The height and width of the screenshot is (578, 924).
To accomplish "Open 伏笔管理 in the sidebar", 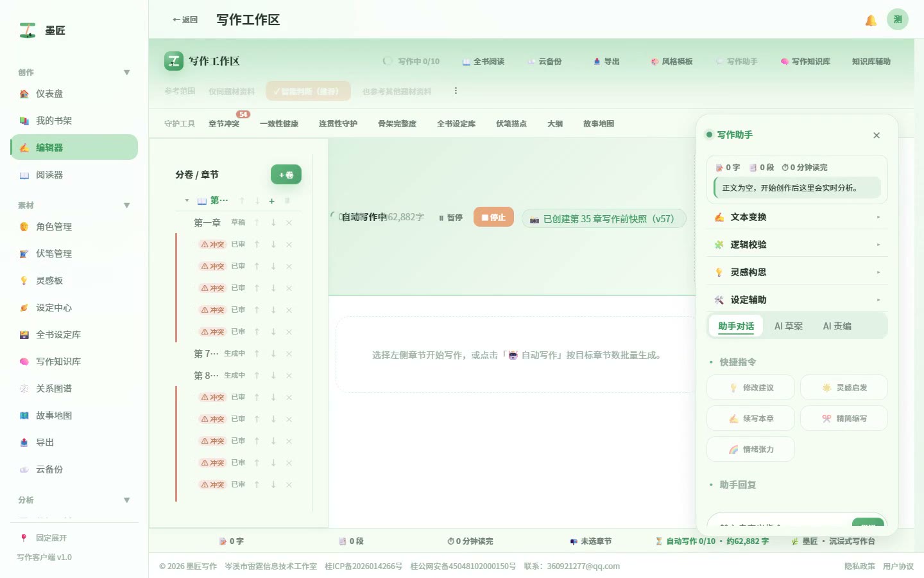I will [74, 254].
